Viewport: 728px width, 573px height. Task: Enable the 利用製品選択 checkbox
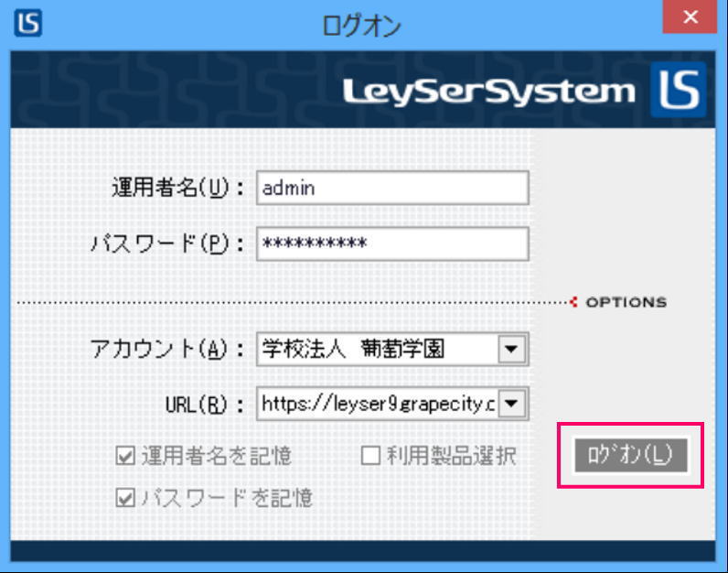click(370, 456)
